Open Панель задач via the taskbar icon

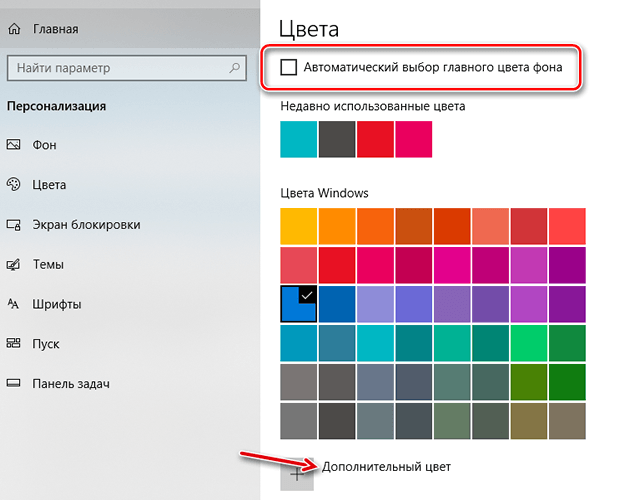13,383
